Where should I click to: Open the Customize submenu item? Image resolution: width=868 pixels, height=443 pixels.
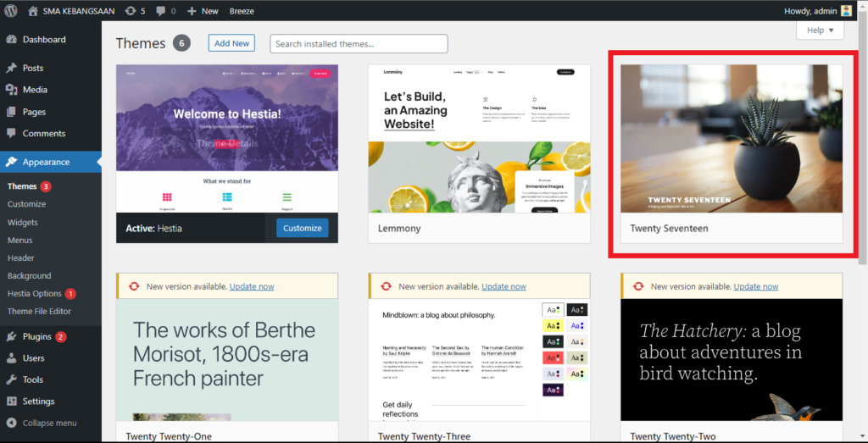26,204
